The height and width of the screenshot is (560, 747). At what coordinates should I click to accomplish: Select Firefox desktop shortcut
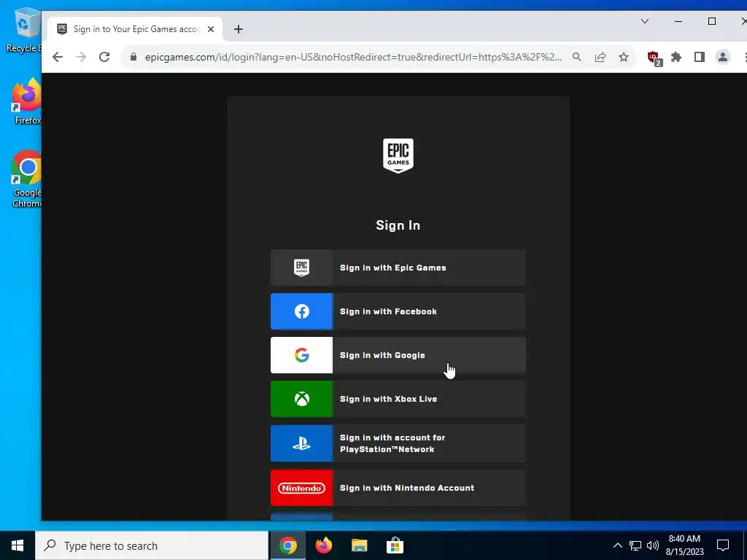tap(27, 101)
